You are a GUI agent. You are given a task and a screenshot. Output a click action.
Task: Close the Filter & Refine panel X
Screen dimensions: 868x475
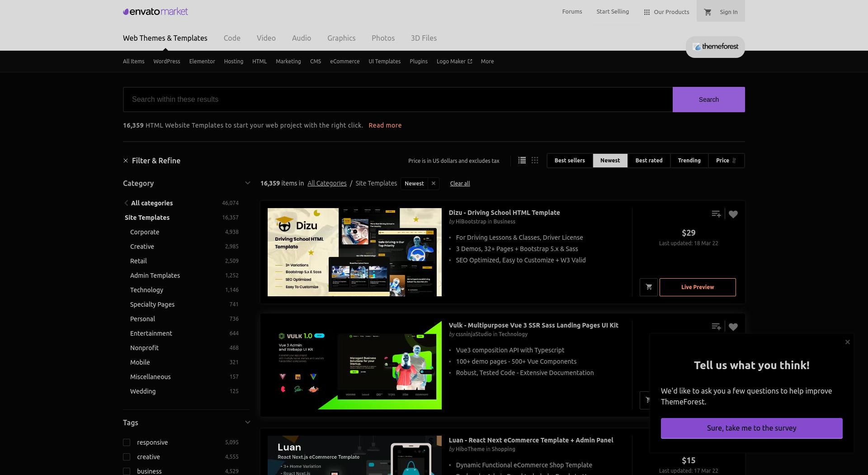[x=126, y=161]
